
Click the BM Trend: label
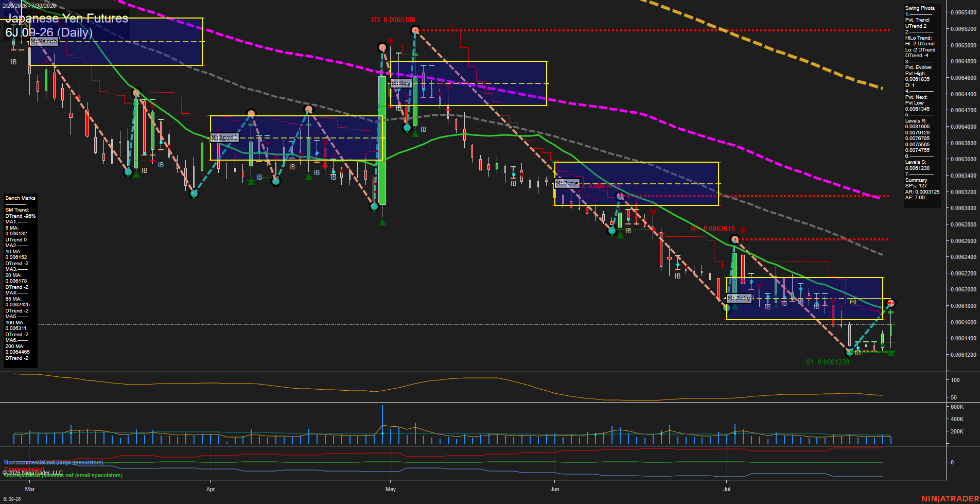pyautogui.click(x=17, y=210)
